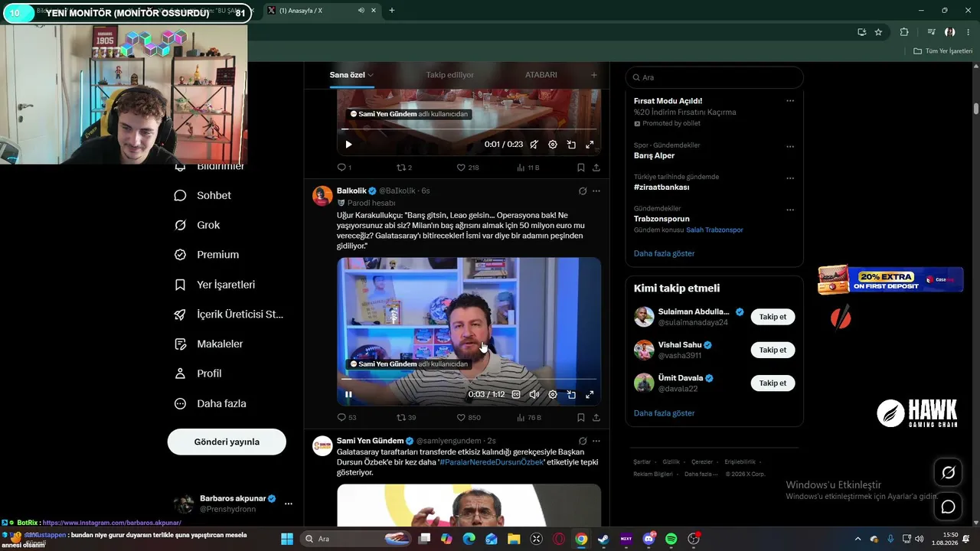Repost the top post with 2 reposts

pyautogui.click(x=404, y=168)
